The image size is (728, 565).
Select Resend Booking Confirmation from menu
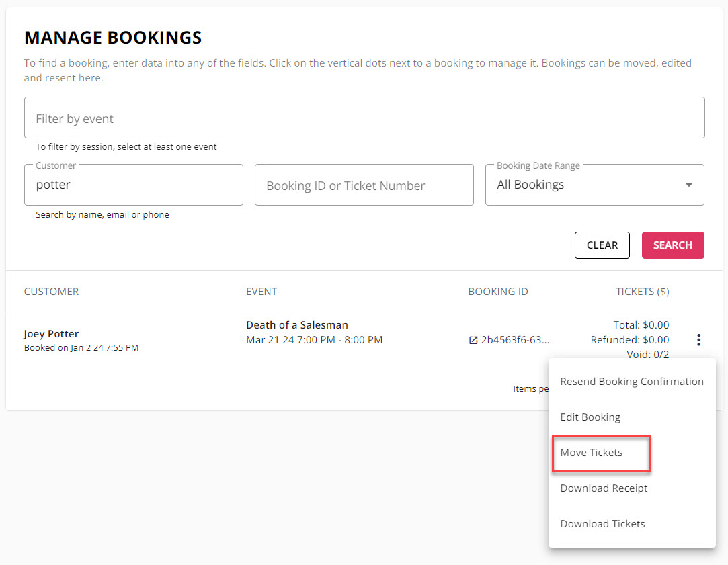tap(631, 382)
